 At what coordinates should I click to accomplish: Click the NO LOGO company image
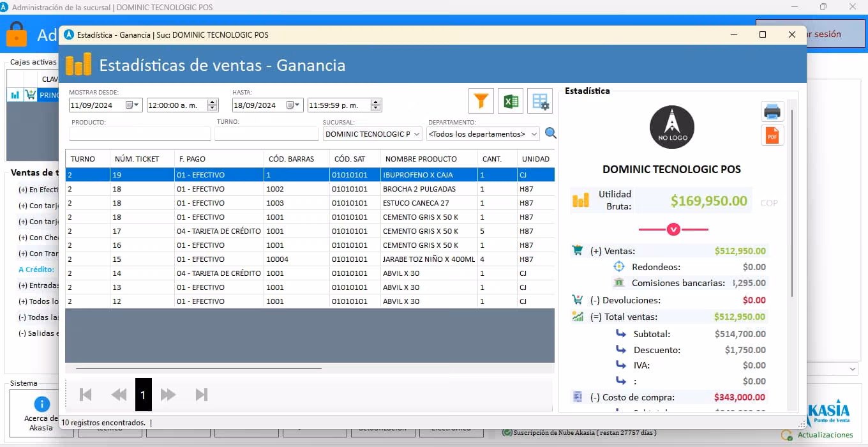pos(672,128)
